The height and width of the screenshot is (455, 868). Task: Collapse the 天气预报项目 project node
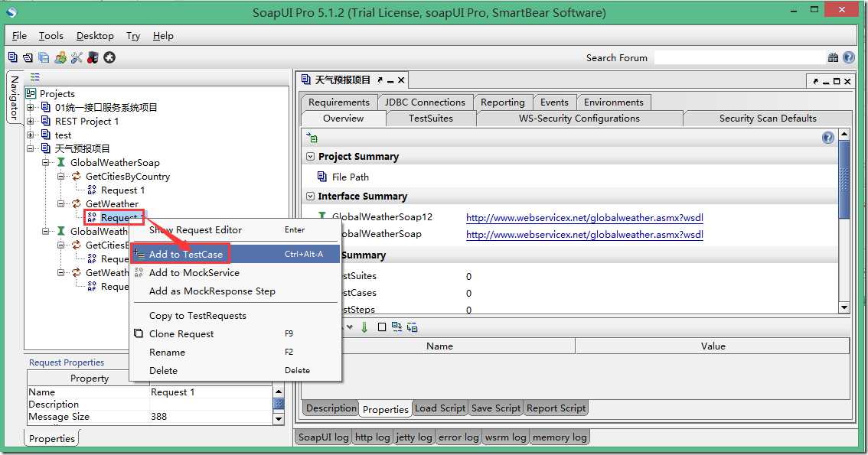click(x=31, y=148)
